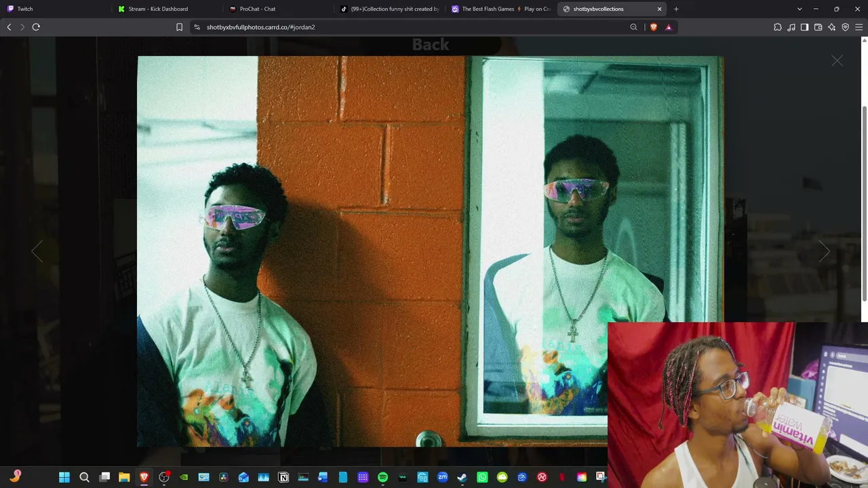The width and height of the screenshot is (868, 488).
Task: Close the photo lightbox with X
Action: click(837, 61)
